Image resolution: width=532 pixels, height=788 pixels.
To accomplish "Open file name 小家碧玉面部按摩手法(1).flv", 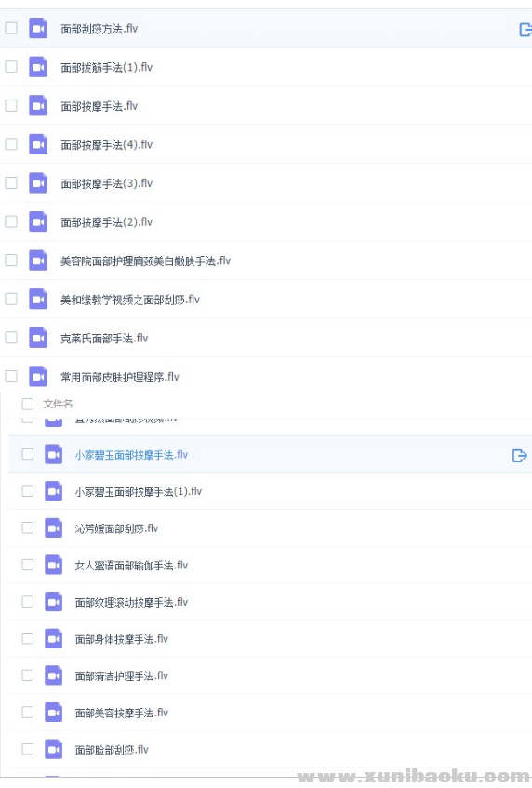I will point(139,491).
